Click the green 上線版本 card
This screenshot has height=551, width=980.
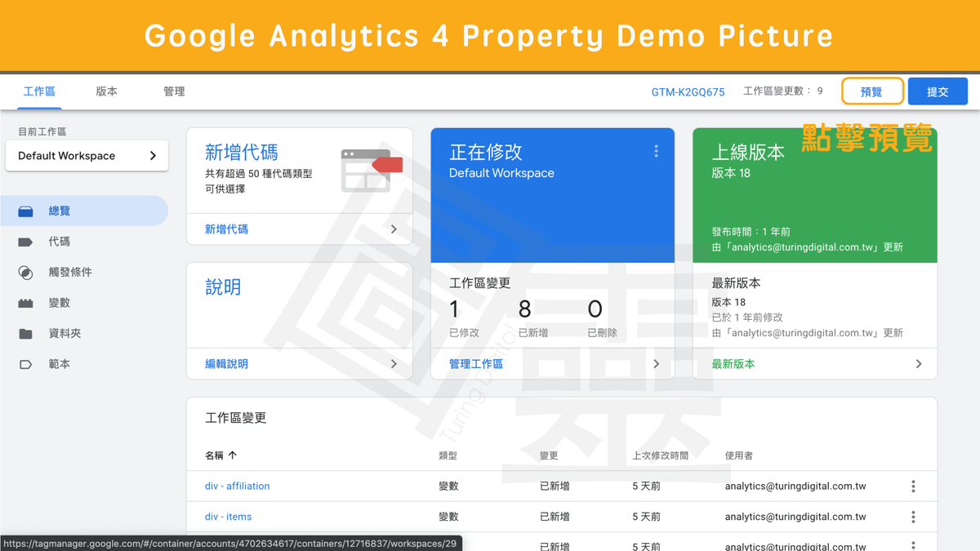coord(815,195)
